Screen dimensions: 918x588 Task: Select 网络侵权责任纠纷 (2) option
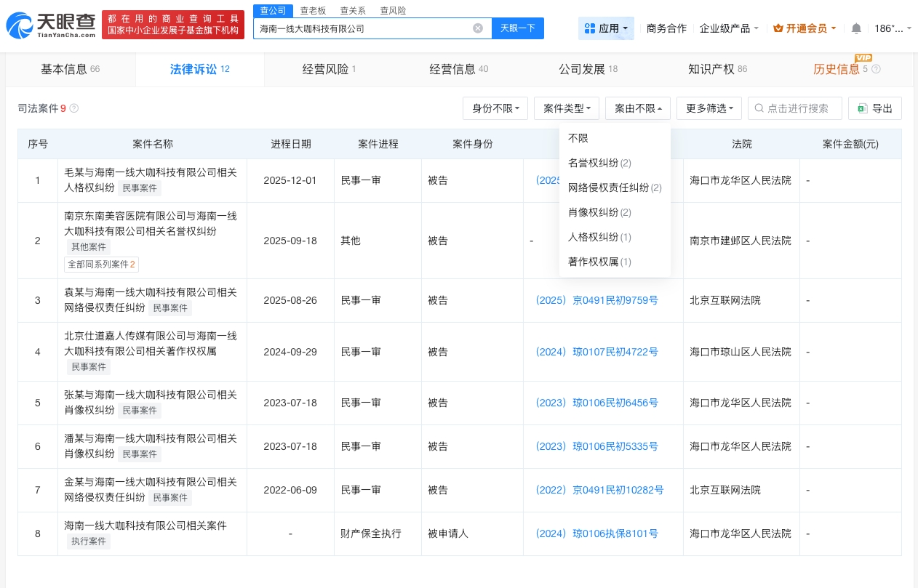pyautogui.click(x=615, y=188)
